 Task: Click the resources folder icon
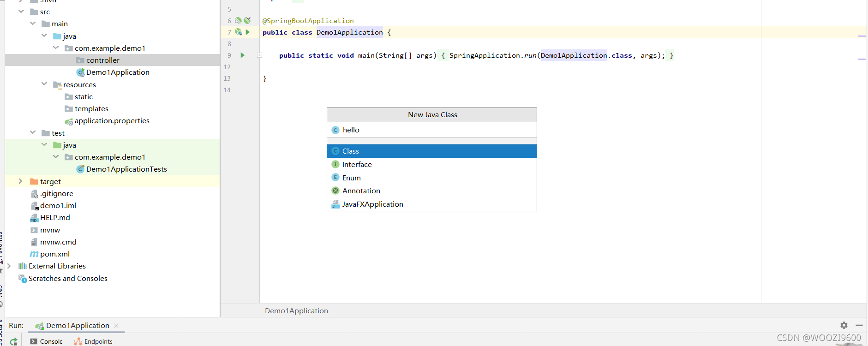[x=57, y=84]
